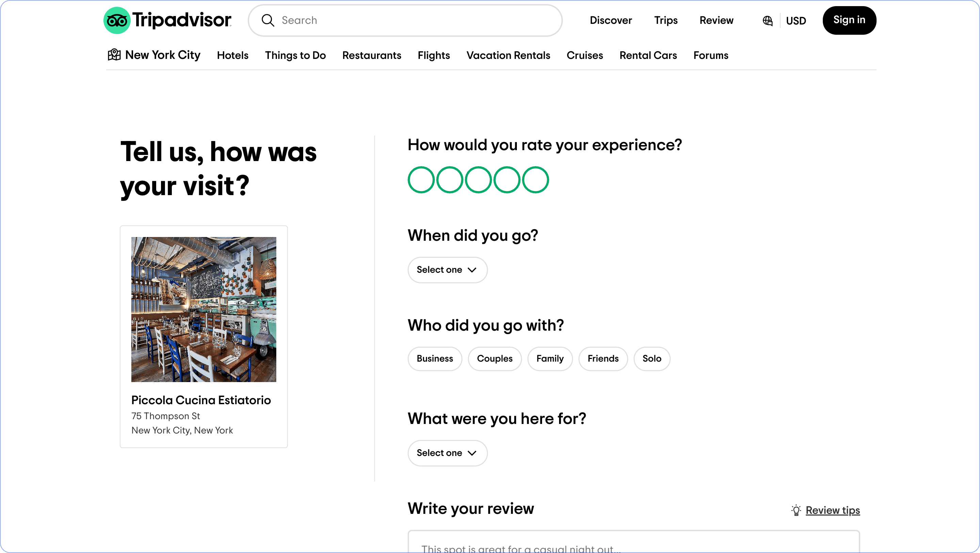
Task: Open 'When did you go' dropdown
Action: coord(447,270)
